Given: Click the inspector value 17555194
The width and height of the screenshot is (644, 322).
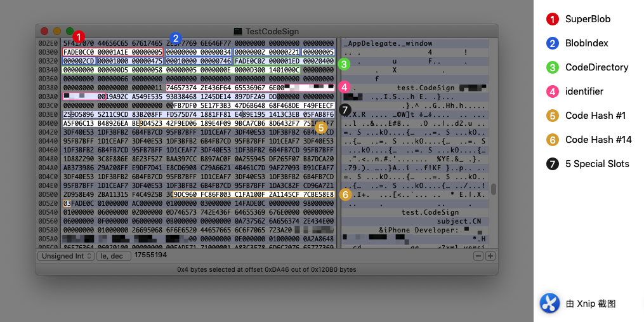Looking at the screenshot, I should pos(151,255).
